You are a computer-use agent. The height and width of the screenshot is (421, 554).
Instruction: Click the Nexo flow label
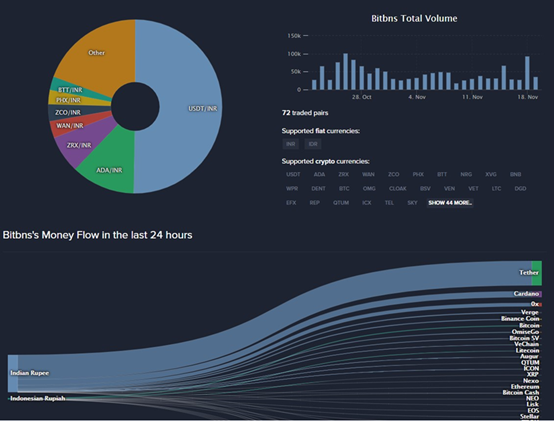point(531,381)
